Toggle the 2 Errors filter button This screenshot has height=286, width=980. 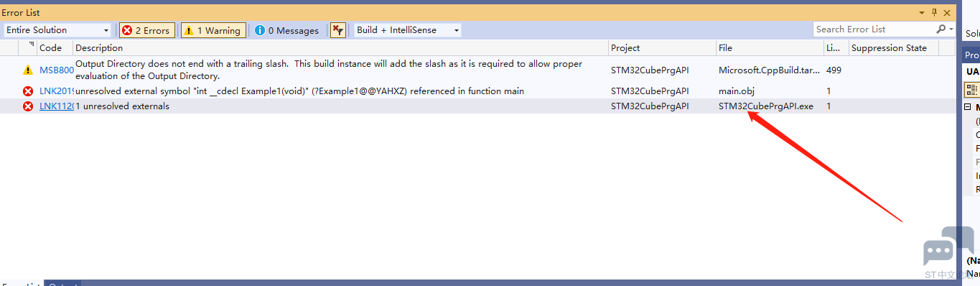(x=147, y=30)
